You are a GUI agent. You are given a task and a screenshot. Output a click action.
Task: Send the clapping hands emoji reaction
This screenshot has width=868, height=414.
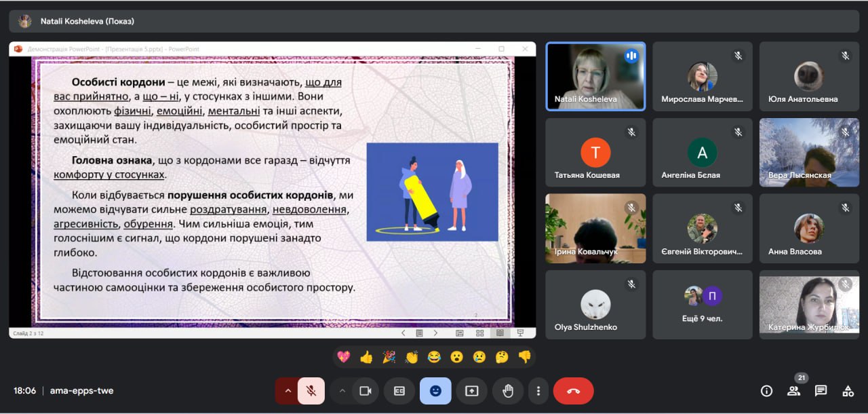coord(412,357)
